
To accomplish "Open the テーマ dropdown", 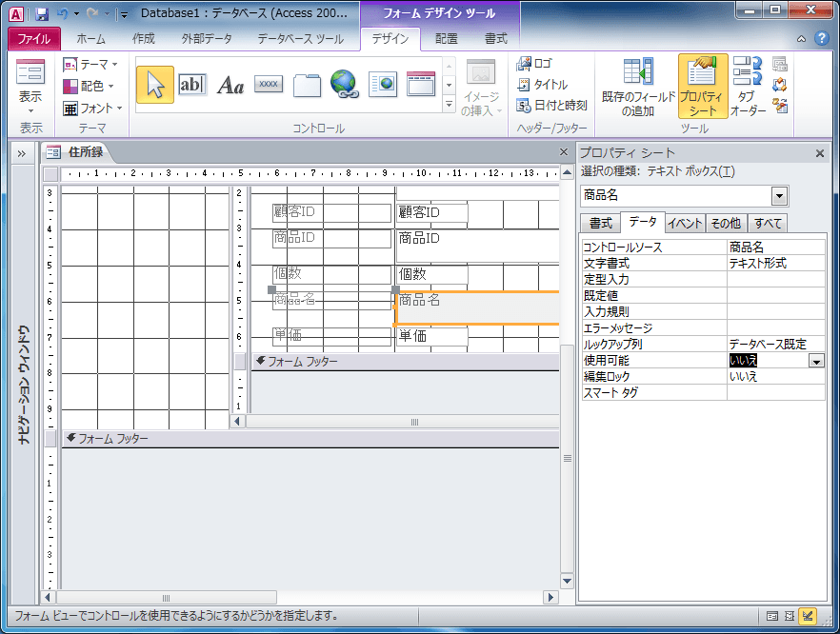I will click(90, 65).
